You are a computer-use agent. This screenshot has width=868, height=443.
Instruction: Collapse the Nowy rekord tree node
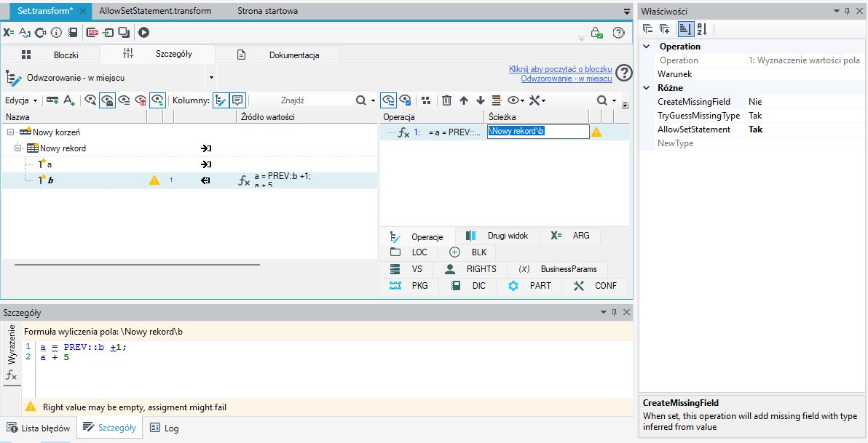pos(17,148)
